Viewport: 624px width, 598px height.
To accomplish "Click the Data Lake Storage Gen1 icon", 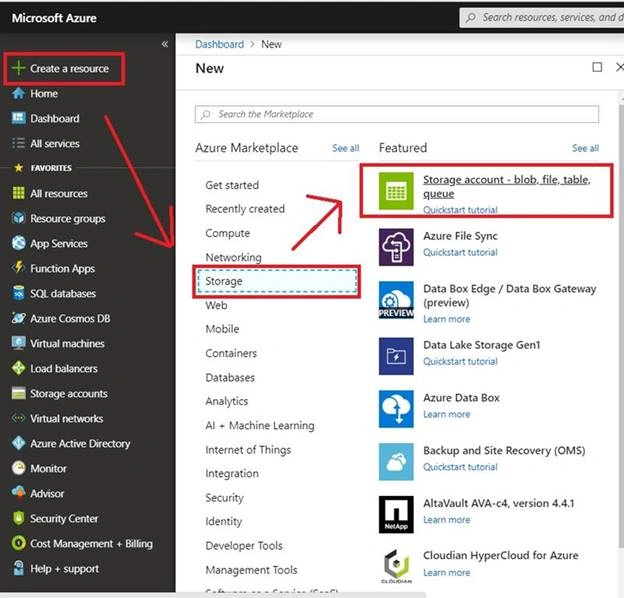I will point(396,356).
